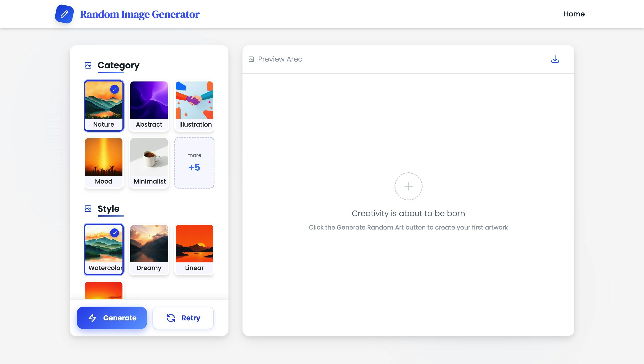Select the Dreamy style card

[x=149, y=249]
